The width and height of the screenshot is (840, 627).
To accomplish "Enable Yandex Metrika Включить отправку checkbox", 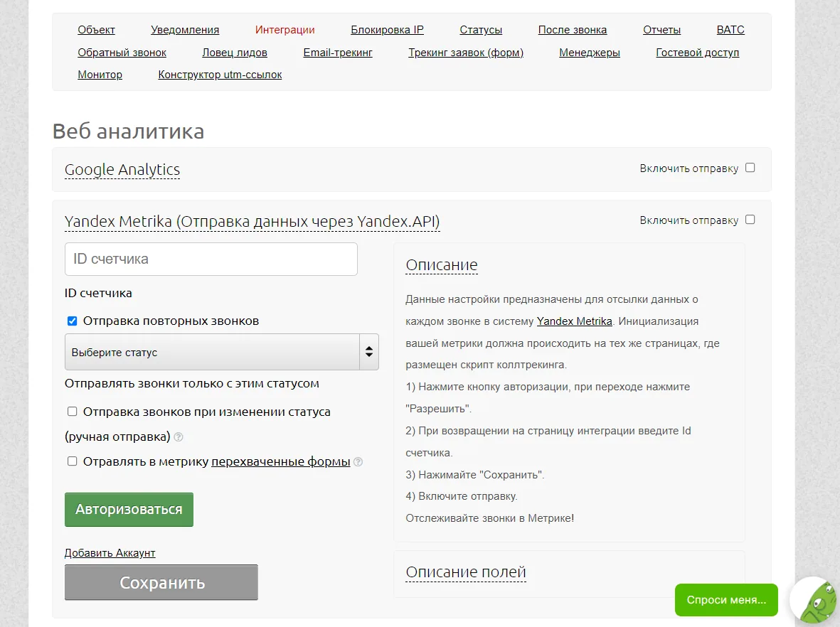I will tap(750, 220).
